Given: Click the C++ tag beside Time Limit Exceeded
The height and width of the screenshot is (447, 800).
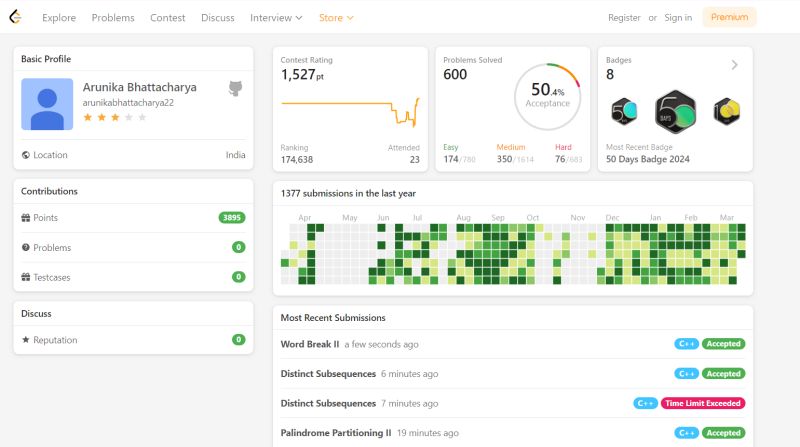Looking at the screenshot, I should 645,403.
